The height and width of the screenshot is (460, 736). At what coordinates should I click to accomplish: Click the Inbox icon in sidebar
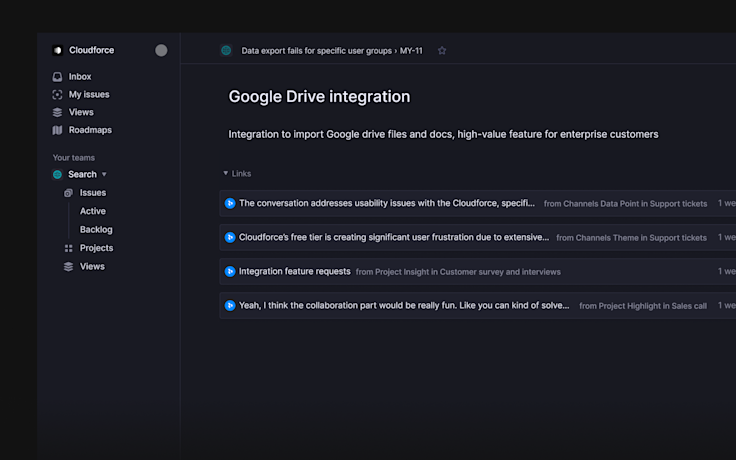tap(58, 77)
